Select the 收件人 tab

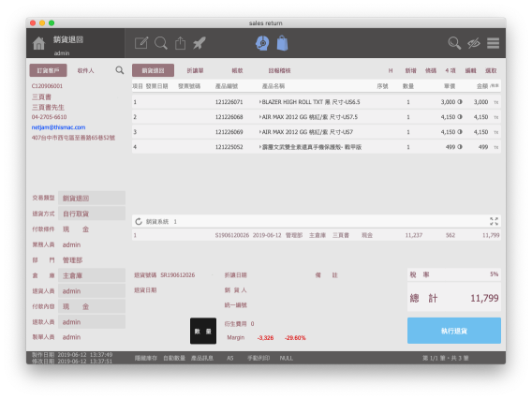click(x=85, y=70)
